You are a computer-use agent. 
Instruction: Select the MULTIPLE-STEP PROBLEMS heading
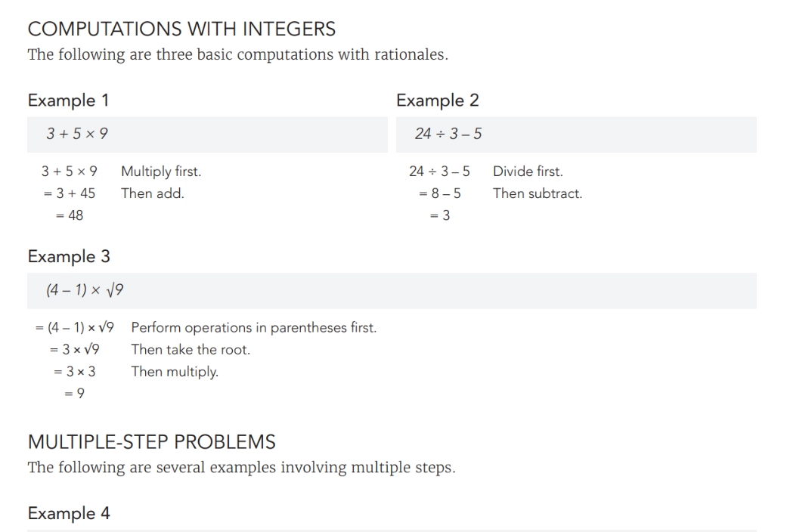151,441
